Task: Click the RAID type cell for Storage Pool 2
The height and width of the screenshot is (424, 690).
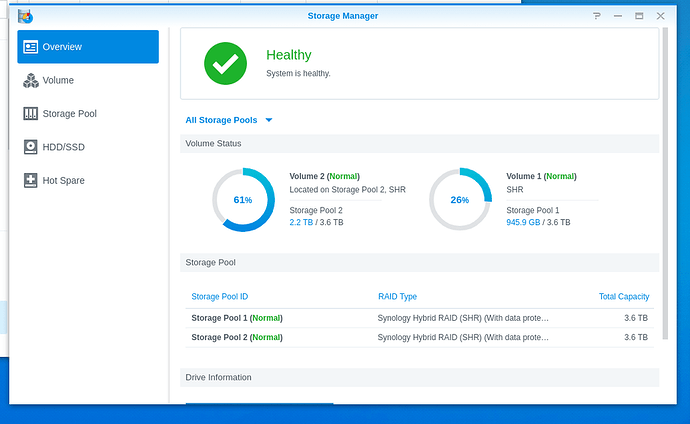Action: point(463,337)
